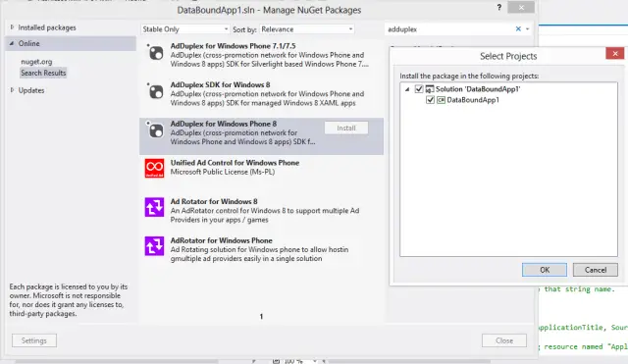
Task: Click page number 1 below results
Action: [x=261, y=316]
